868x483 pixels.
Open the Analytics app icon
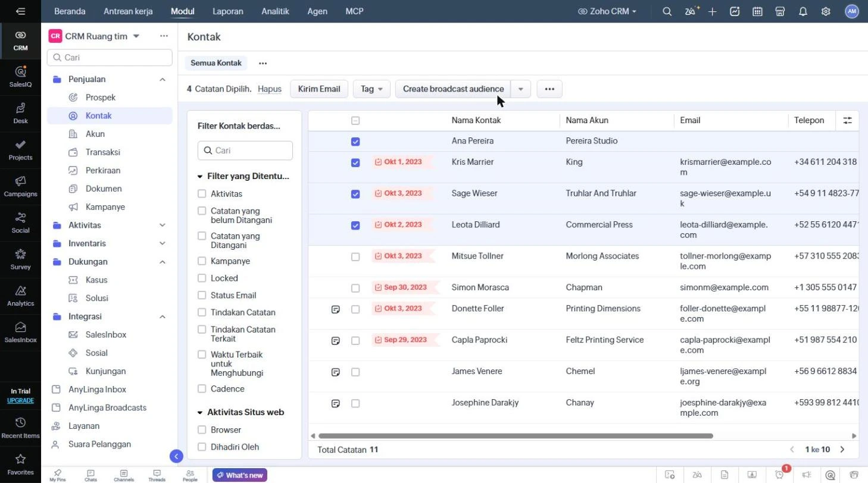tap(20, 296)
